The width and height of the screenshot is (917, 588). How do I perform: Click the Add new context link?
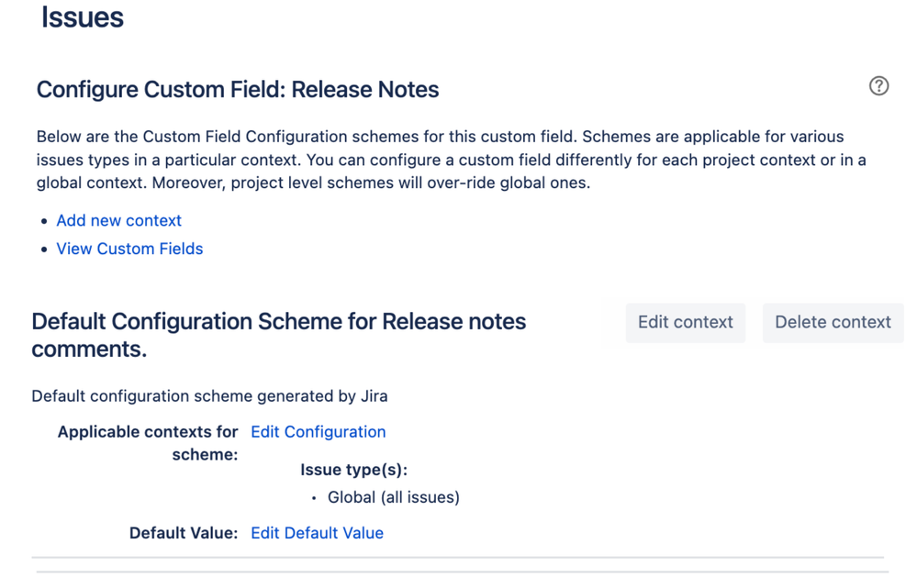coord(118,220)
